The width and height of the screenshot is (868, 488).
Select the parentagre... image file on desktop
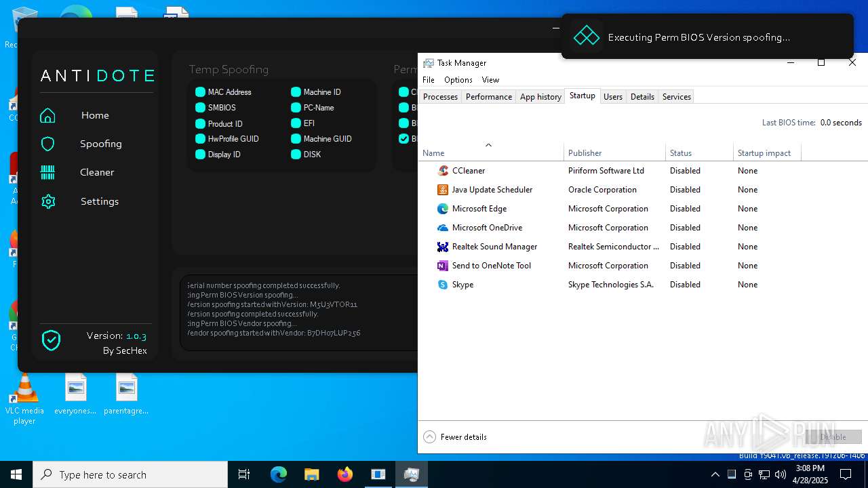[x=126, y=394]
